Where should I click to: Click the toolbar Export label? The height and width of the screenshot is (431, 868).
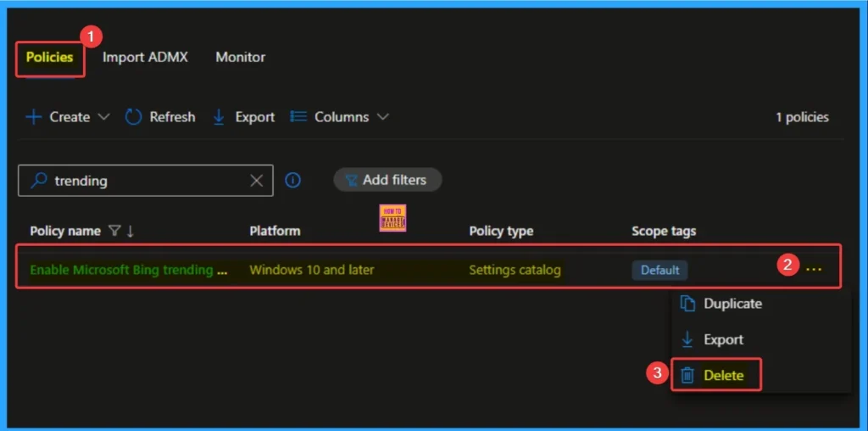coord(254,117)
